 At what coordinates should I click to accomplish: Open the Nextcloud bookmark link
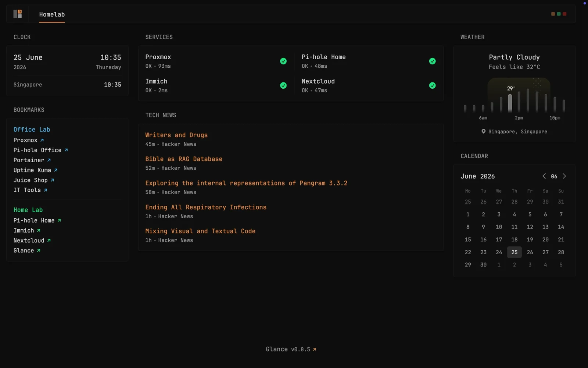(32, 240)
